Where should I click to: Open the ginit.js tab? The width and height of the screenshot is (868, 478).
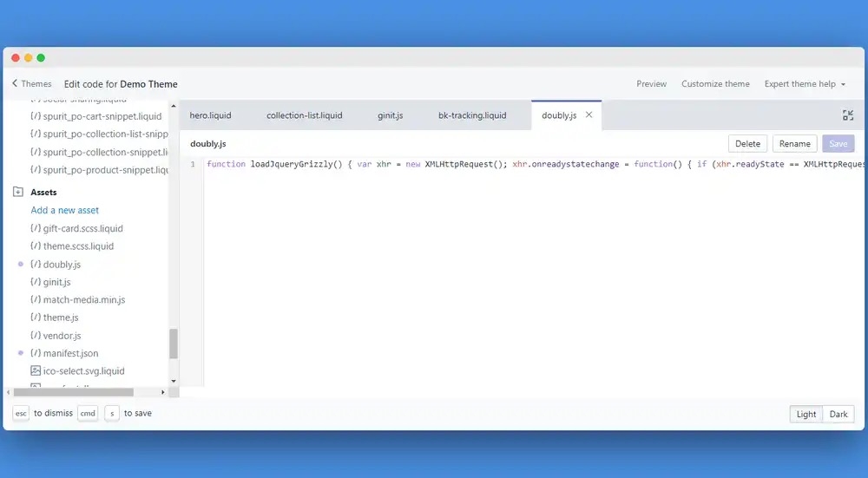(x=390, y=115)
